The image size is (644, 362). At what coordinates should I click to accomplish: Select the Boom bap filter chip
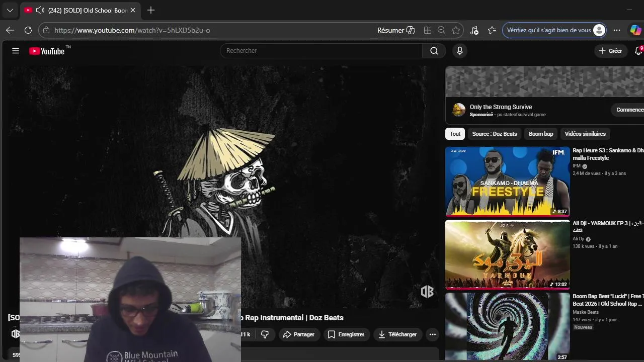[541, 134]
